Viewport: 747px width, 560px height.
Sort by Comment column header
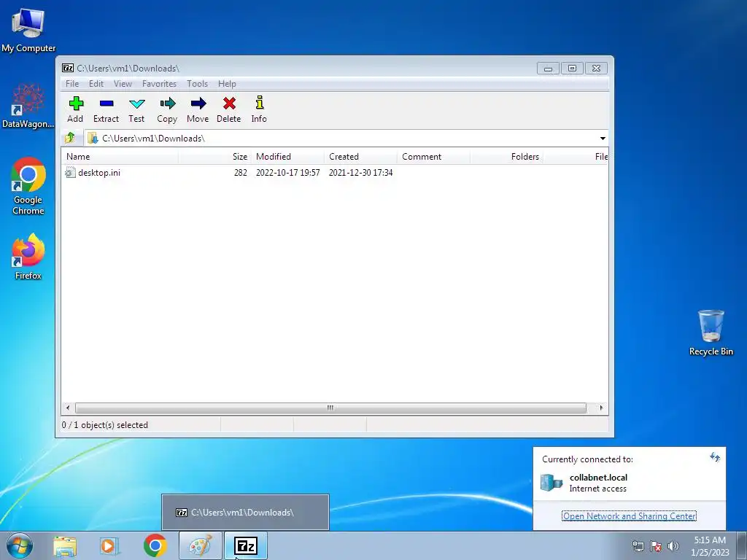pos(433,156)
